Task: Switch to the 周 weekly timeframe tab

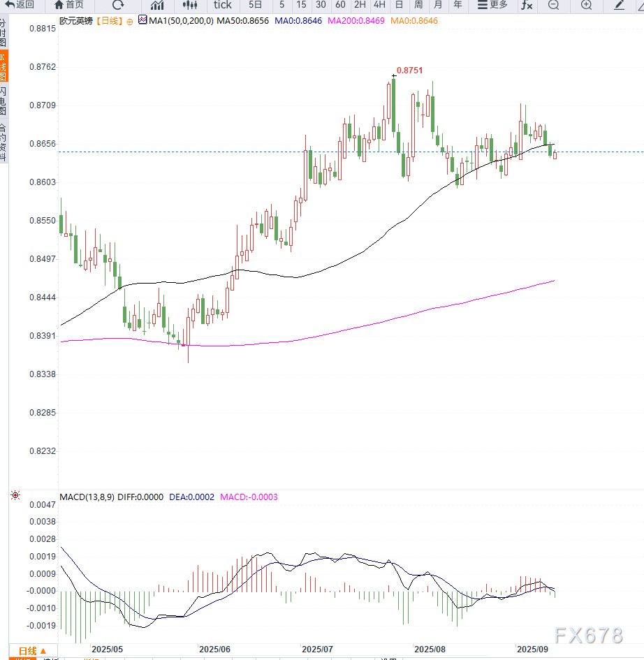Action: click(x=418, y=6)
